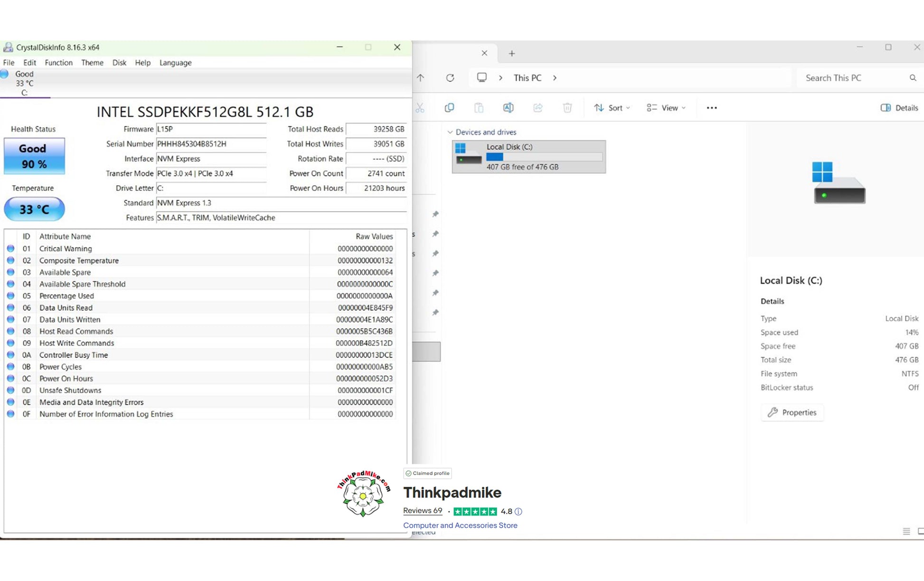This screenshot has width=924, height=581.
Task: Select the Good 33 °C C: disk tab
Action: [24, 83]
